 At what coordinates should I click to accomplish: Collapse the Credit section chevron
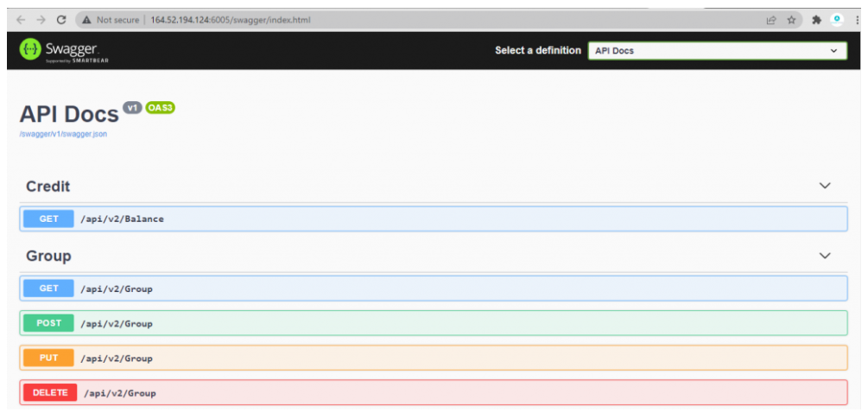pyautogui.click(x=825, y=186)
